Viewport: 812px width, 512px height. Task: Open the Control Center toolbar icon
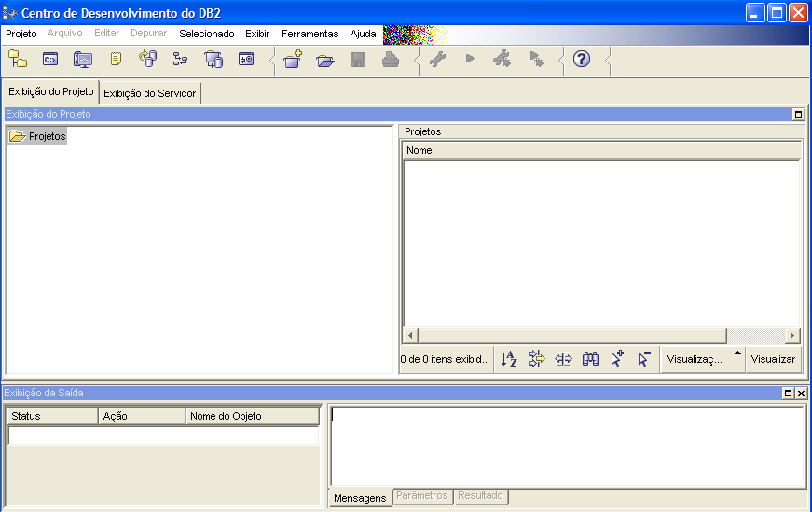(18, 59)
